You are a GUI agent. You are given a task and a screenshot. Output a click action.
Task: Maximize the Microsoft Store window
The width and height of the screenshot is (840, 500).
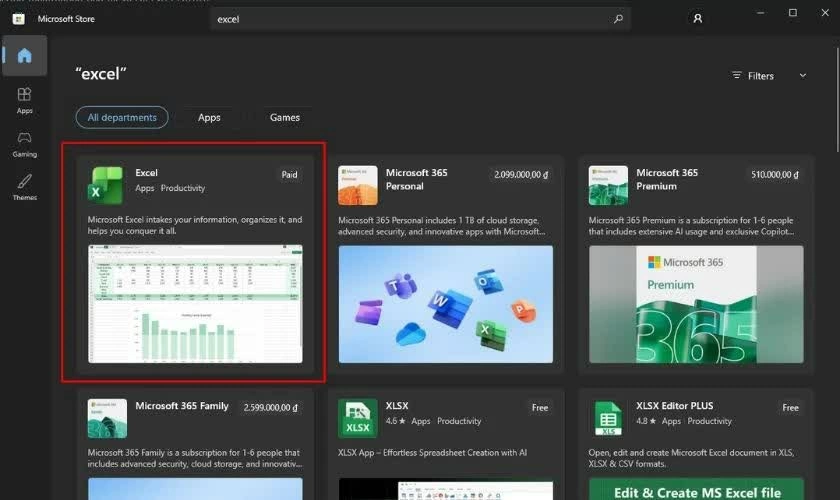(793, 13)
